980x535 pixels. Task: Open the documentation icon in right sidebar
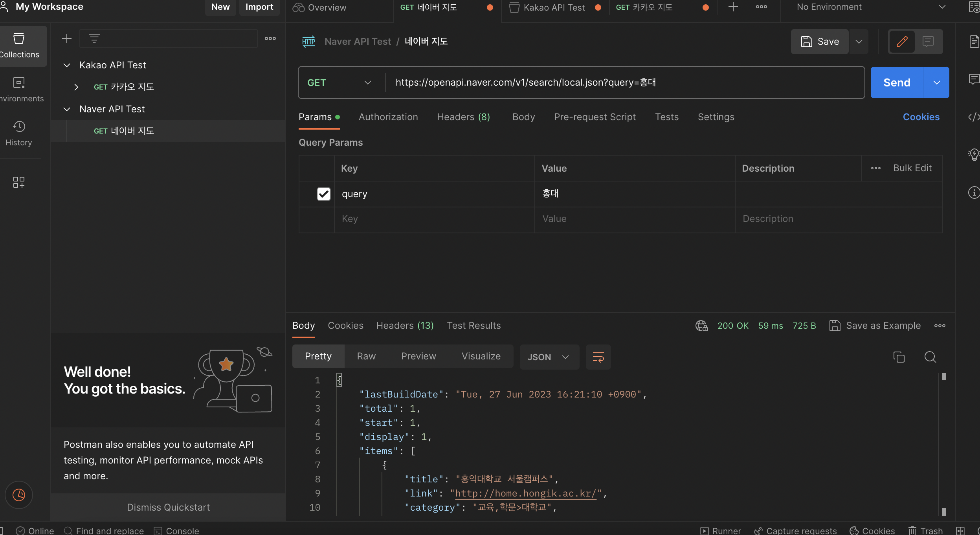pyautogui.click(x=974, y=41)
